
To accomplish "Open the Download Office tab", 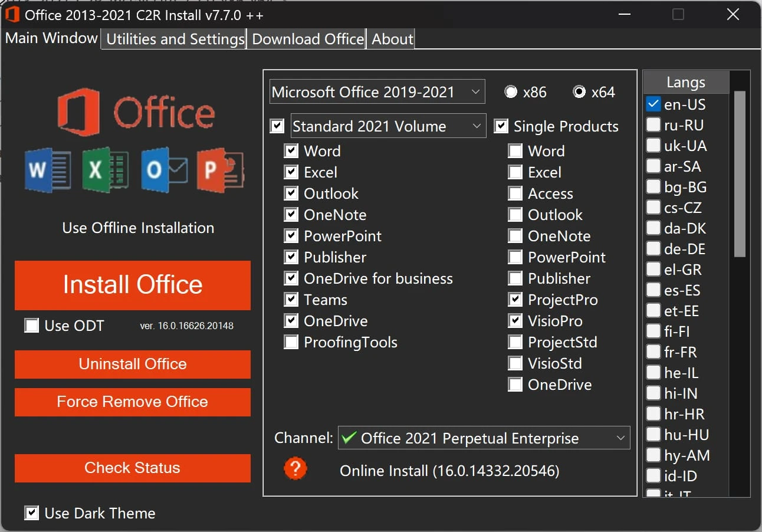I will click(307, 40).
